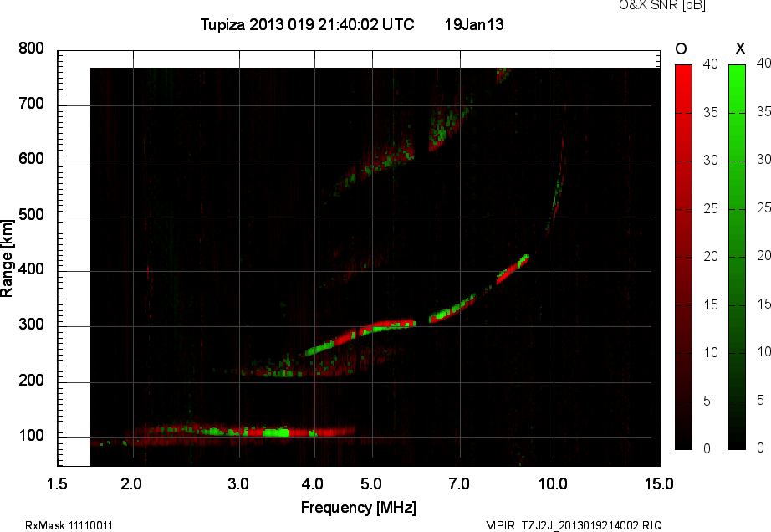Click the 'RxMask 11110011' footer text
This screenshot has height=532, width=771.
[69, 525]
